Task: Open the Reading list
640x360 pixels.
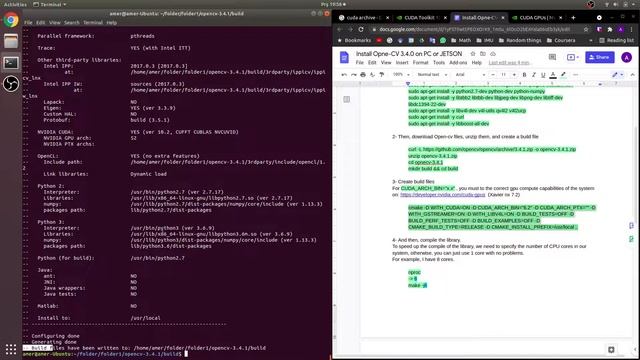Action: [x=616, y=40]
